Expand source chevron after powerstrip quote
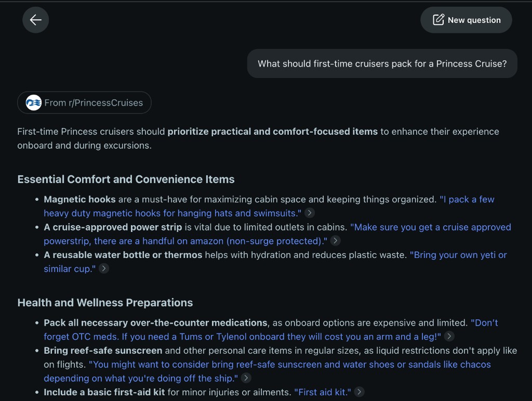Image resolution: width=532 pixels, height=401 pixels. (335, 241)
